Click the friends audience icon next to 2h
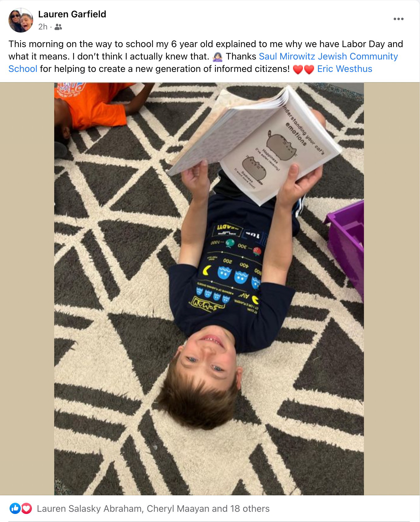 [58, 27]
